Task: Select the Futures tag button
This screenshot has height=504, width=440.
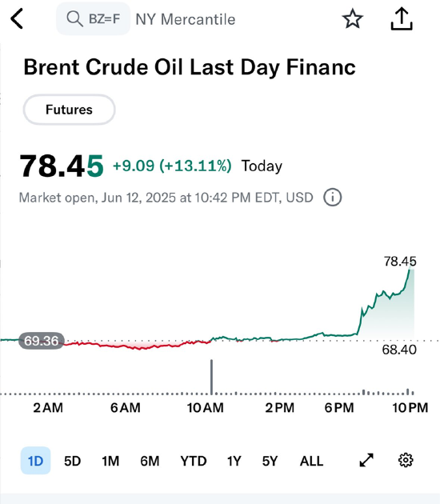Action: tap(69, 110)
